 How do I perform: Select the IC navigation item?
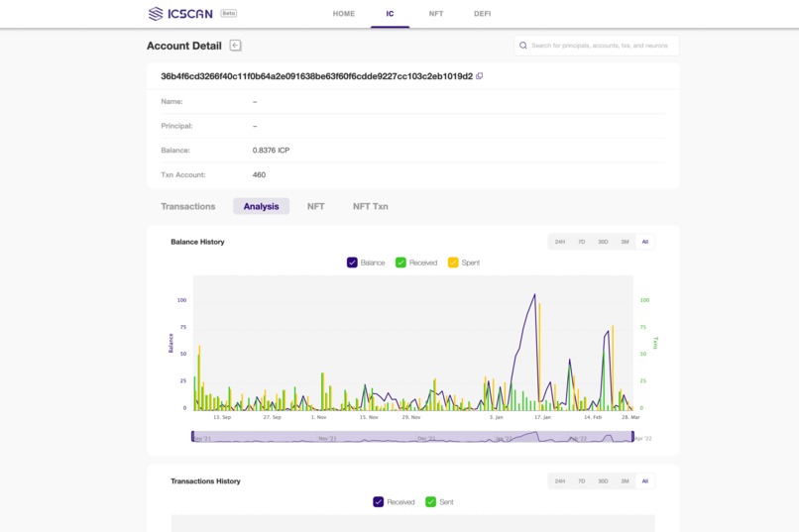[x=390, y=14]
